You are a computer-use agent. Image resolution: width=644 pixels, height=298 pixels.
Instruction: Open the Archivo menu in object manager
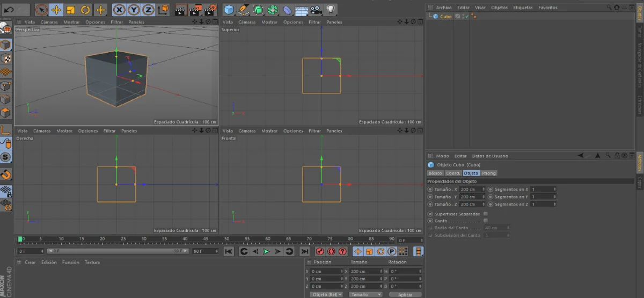pos(443,8)
